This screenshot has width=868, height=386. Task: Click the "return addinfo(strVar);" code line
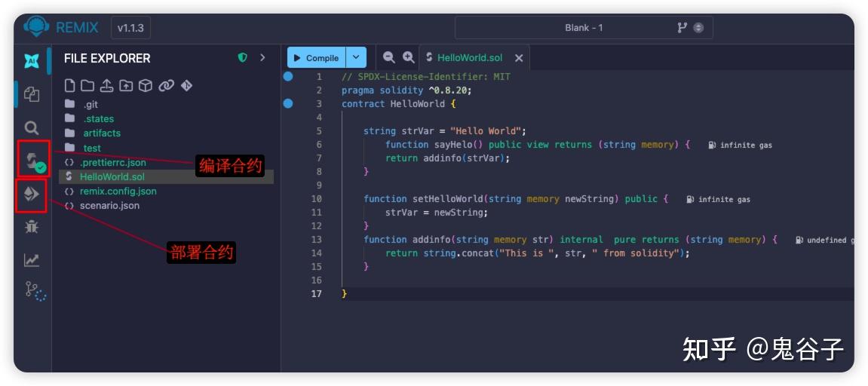pyautogui.click(x=447, y=158)
